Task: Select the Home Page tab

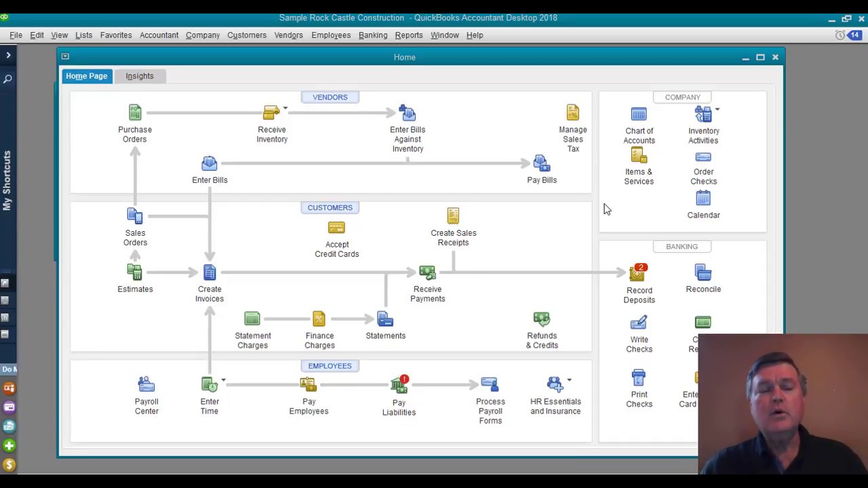Action: point(86,76)
